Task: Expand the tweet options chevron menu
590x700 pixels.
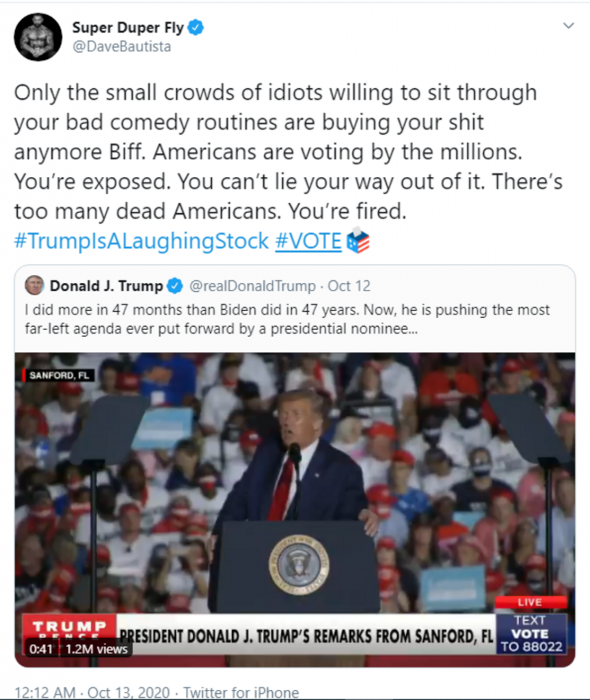Action: 568,26
